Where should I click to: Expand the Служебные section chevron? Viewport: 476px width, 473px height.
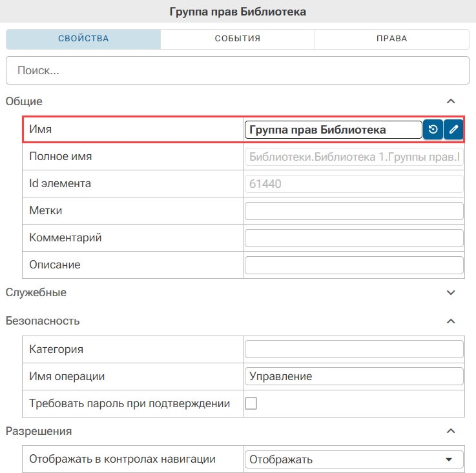coord(451,292)
